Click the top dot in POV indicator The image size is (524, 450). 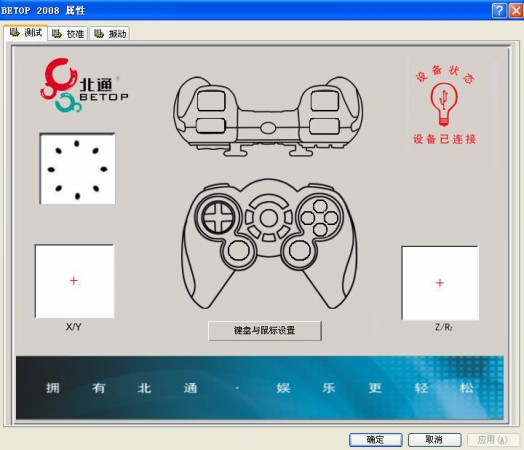pyautogui.click(x=77, y=144)
